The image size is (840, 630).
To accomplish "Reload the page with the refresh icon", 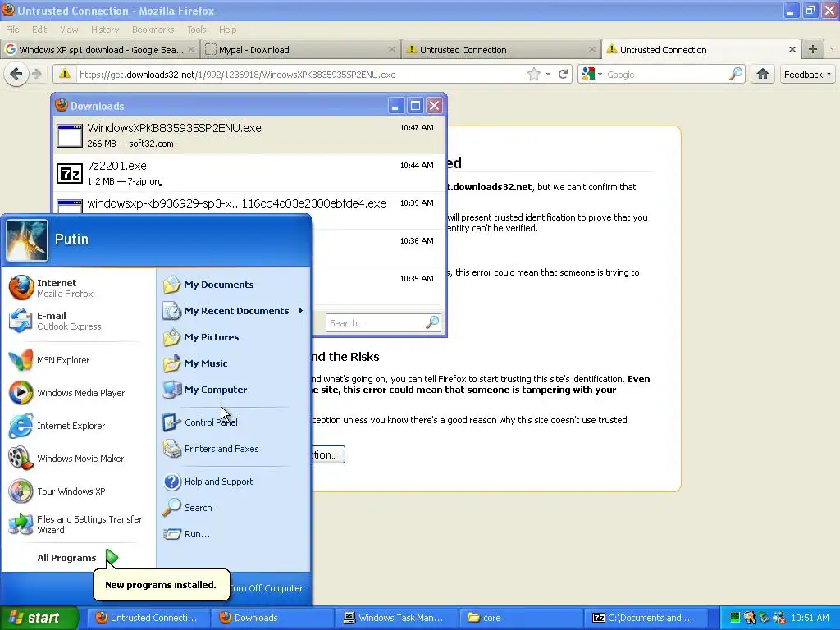I will [x=563, y=74].
